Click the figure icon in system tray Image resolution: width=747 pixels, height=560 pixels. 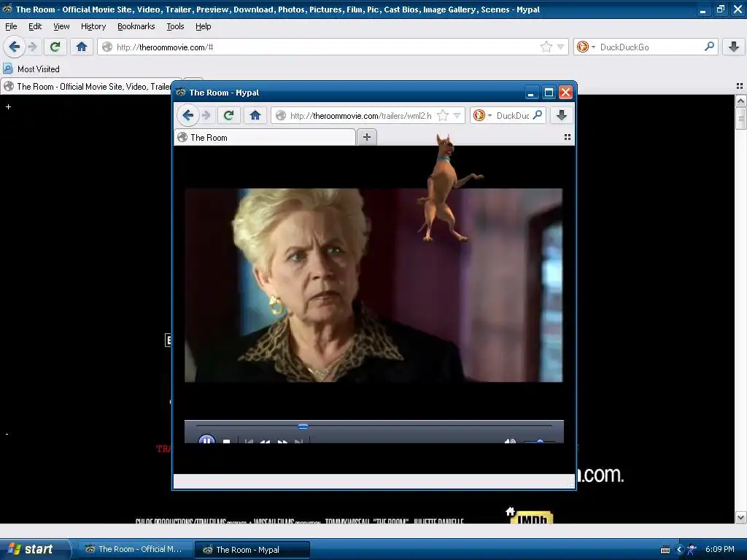tap(692, 550)
